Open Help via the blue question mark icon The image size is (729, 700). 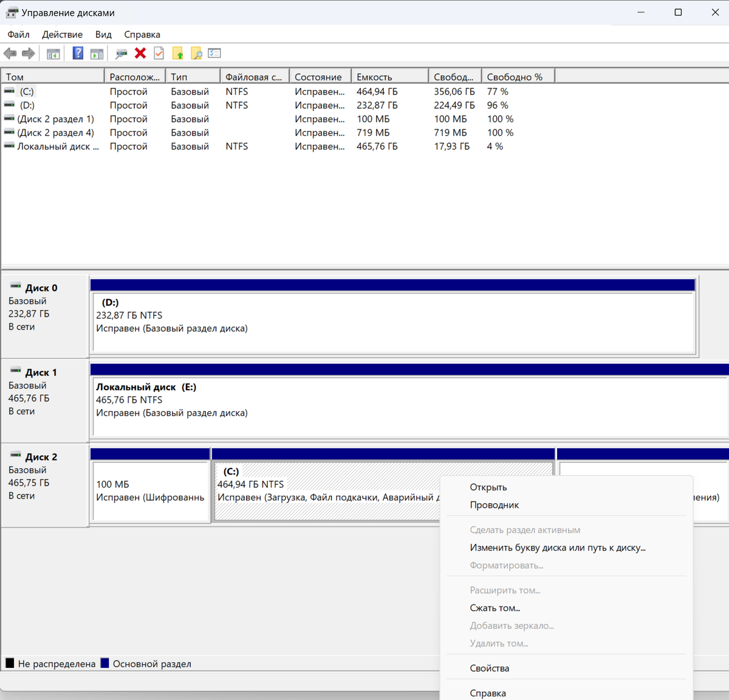pos(78,53)
